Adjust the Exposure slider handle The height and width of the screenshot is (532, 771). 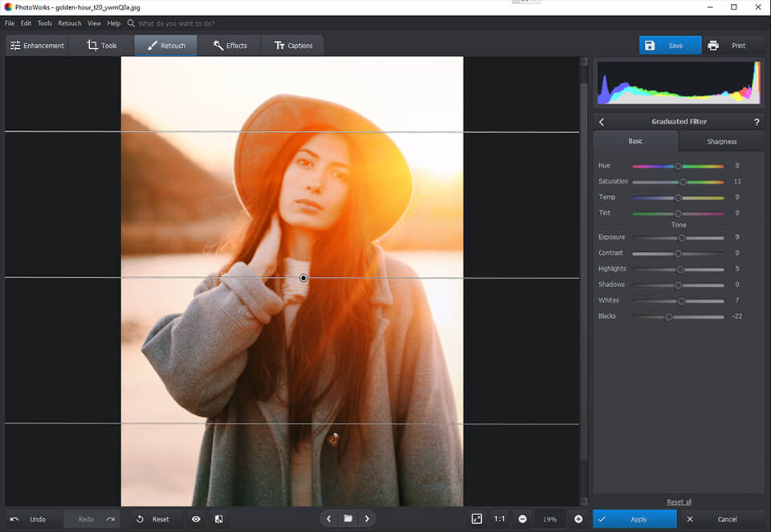tap(682, 238)
